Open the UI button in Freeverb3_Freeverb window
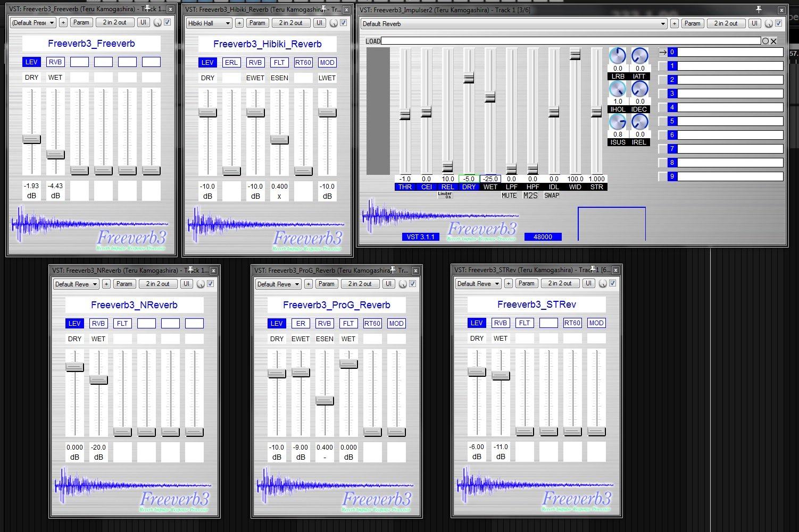This screenshot has height=532, width=799. pos(143,22)
